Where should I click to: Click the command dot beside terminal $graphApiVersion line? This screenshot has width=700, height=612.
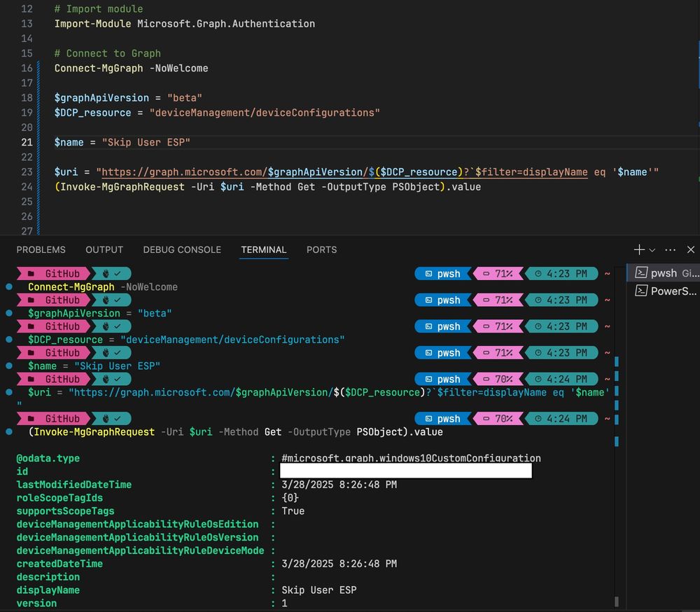tap(9, 313)
